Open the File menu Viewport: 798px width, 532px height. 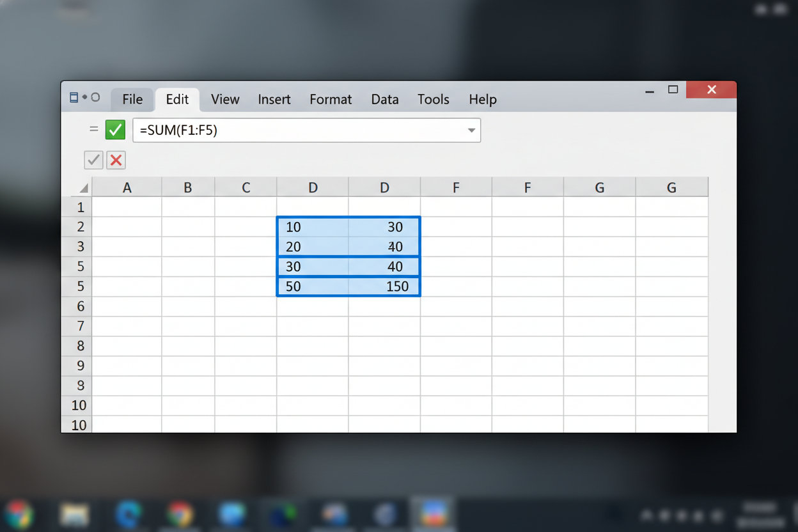pyautogui.click(x=132, y=100)
